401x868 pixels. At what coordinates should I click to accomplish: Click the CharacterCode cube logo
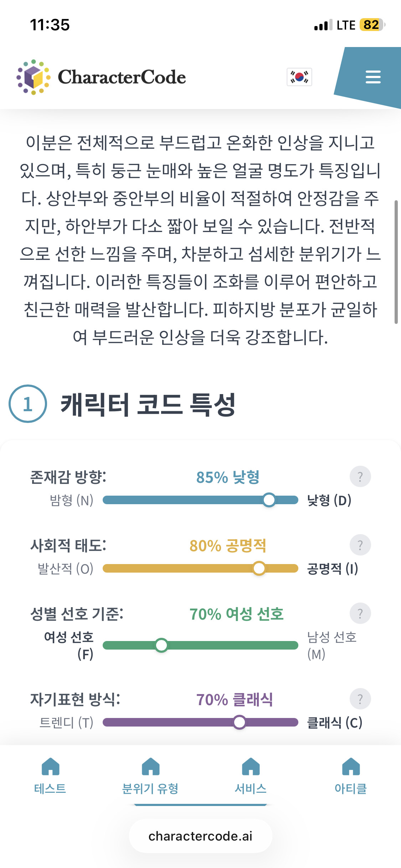pyautogui.click(x=34, y=77)
